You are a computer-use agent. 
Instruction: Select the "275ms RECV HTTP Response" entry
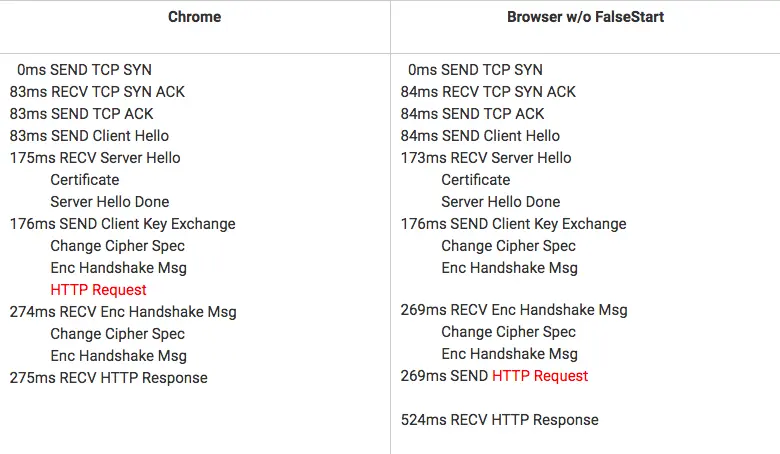[108, 378]
